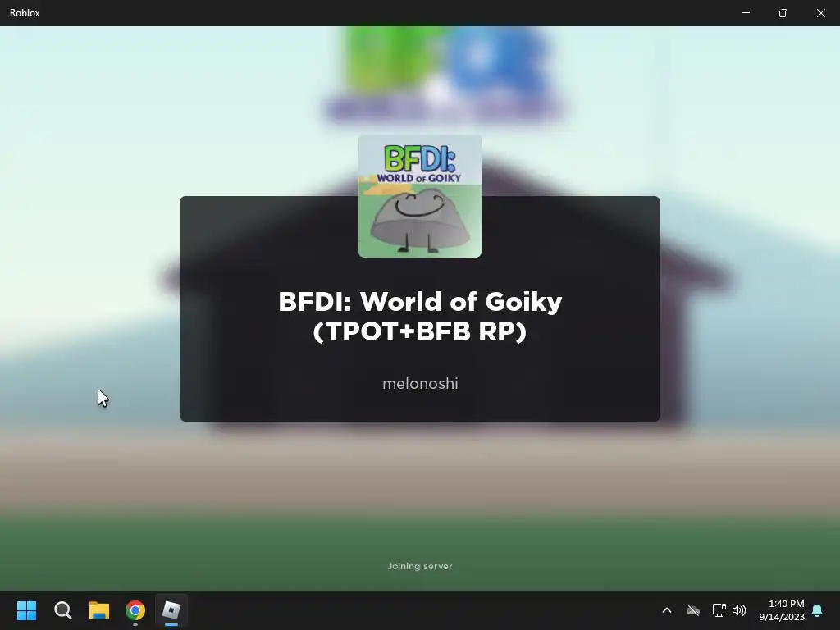The height and width of the screenshot is (630, 840).
Task: Minimize the Roblox window
Action: point(746,13)
